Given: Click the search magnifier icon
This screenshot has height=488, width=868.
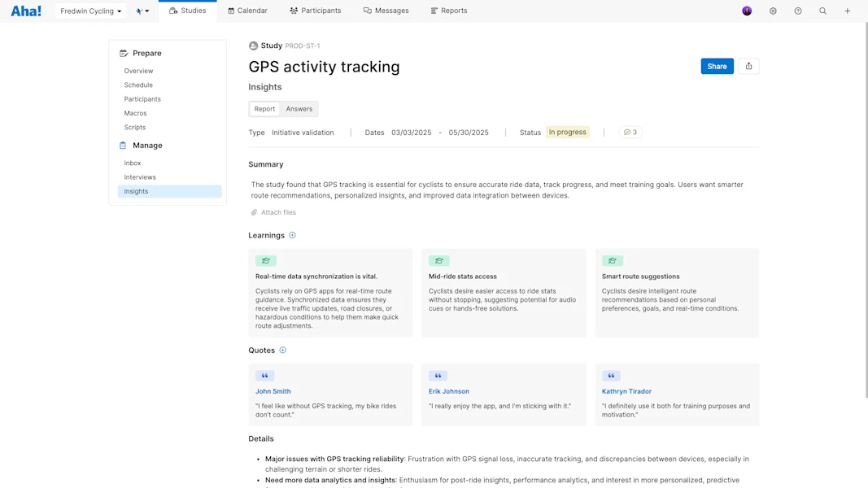Looking at the screenshot, I should pos(822,11).
